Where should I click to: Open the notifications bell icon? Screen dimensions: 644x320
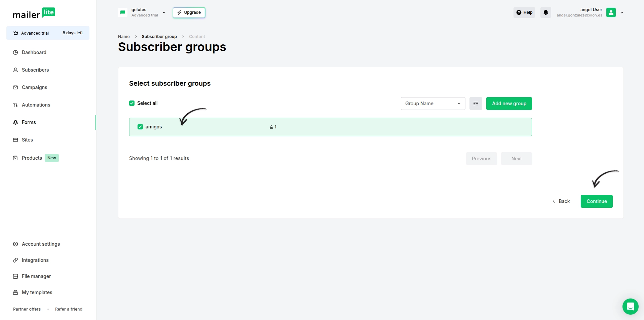[545, 12]
